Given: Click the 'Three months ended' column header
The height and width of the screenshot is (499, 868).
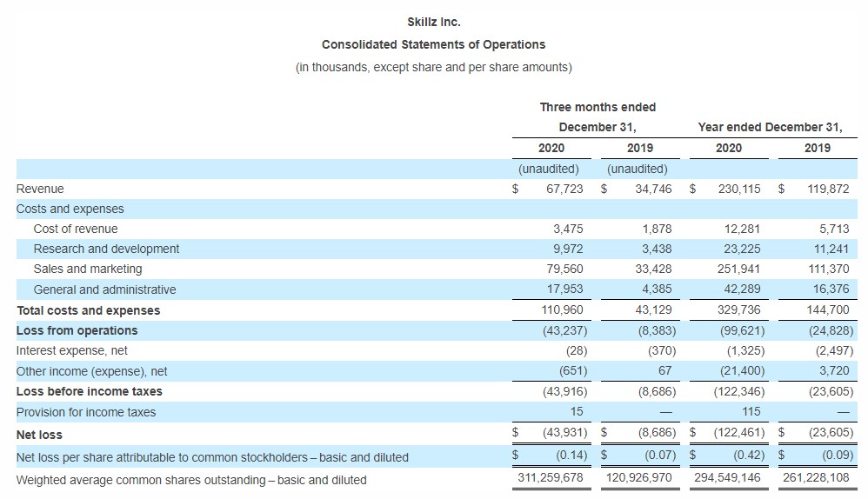Looking at the screenshot, I should pos(598,107).
